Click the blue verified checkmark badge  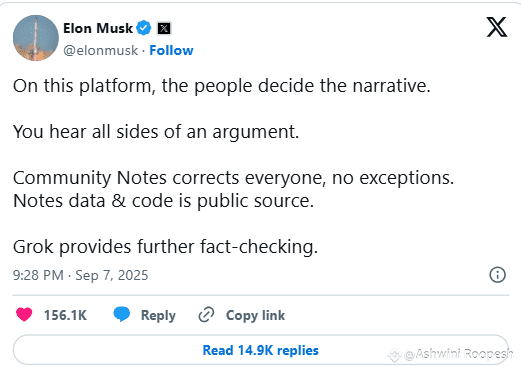point(144,28)
